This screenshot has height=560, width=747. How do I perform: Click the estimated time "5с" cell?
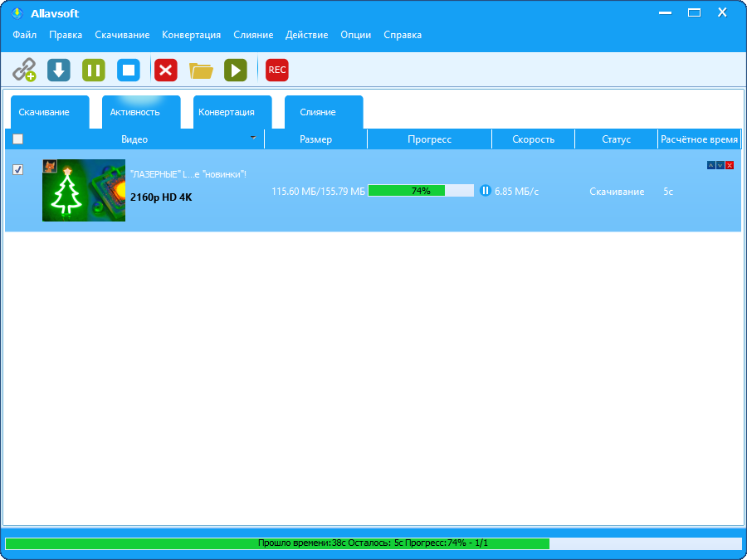coord(668,192)
